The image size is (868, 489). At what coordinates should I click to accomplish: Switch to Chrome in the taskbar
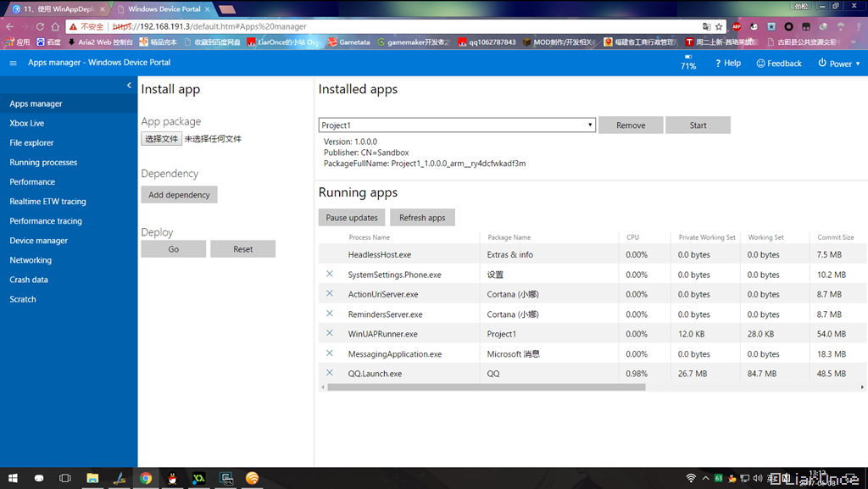pos(146,478)
